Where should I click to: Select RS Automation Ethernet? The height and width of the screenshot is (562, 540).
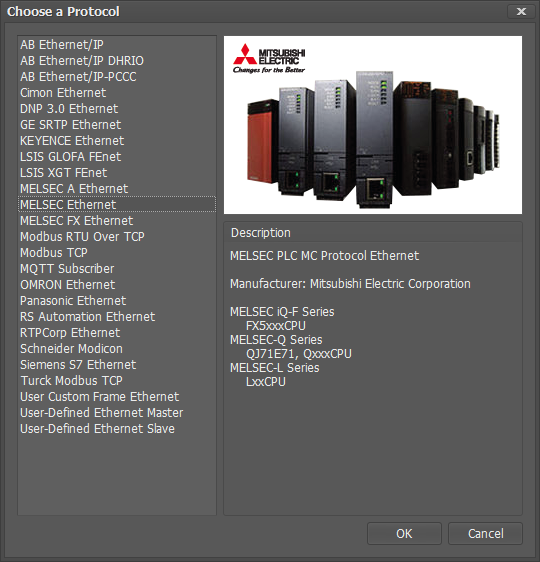[117, 317]
